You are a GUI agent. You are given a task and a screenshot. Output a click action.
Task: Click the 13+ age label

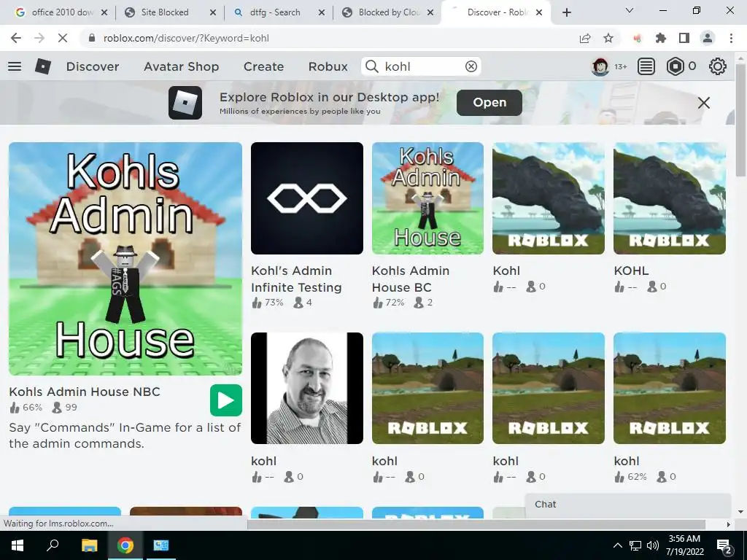click(x=620, y=66)
